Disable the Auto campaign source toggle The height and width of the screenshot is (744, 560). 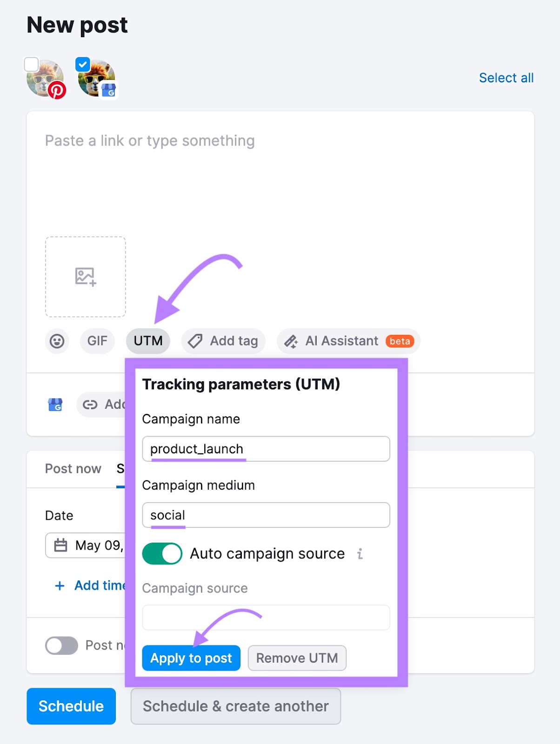[x=161, y=554]
